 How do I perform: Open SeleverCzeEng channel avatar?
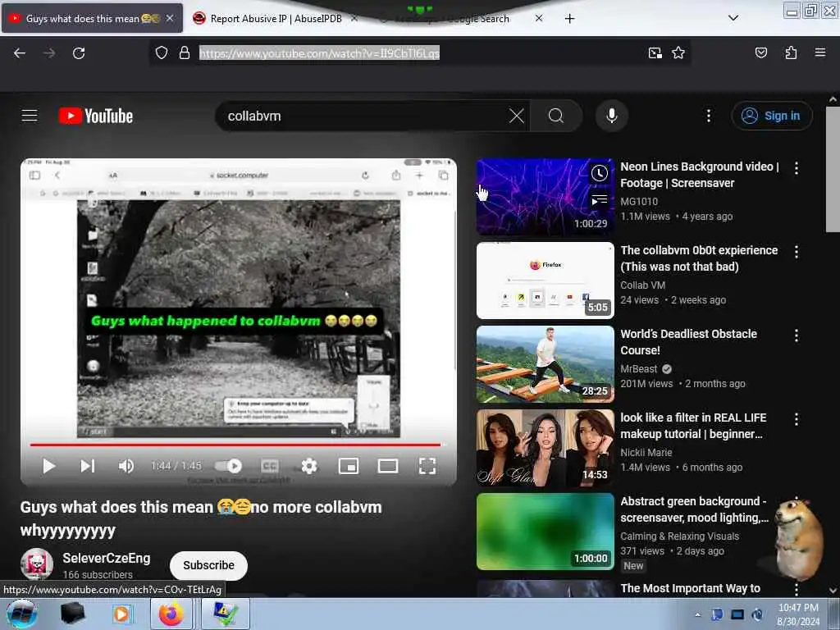(x=36, y=564)
